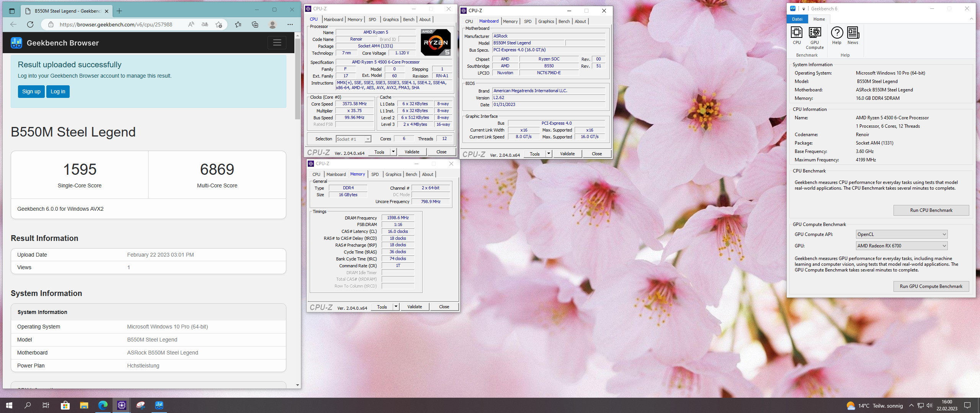The width and height of the screenshot is (980, 413).
Task: Reload the Geekbench page in Edge
Action: coord(30,24)
